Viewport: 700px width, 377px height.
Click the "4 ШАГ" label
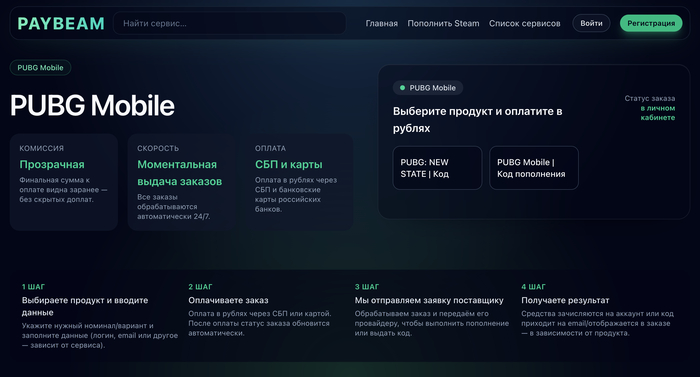(533, 287)
